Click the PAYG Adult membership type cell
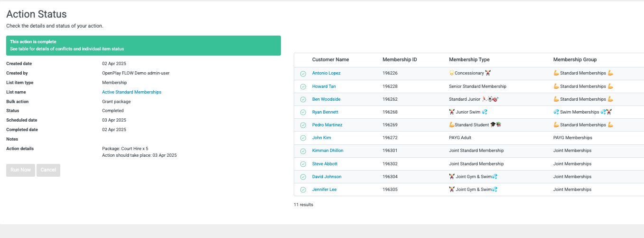Screen dimensions: 644x238 [460, 138]
